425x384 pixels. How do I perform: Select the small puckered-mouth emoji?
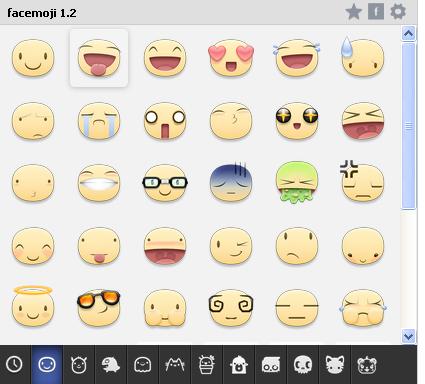coord(33,183)
